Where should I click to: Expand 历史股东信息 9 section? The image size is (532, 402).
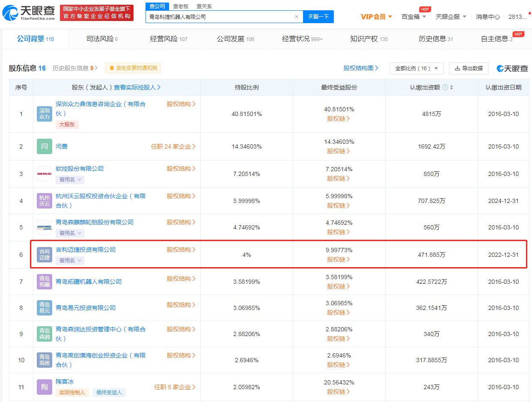[75, 68]
